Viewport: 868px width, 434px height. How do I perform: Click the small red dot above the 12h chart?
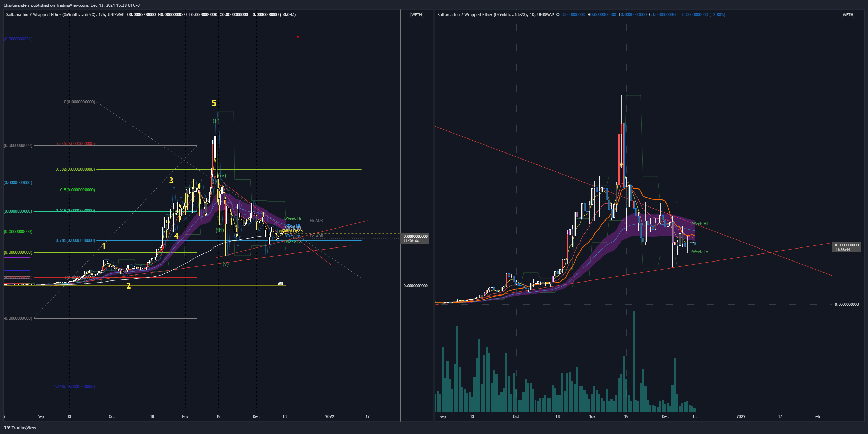click(x=298, y=37)
